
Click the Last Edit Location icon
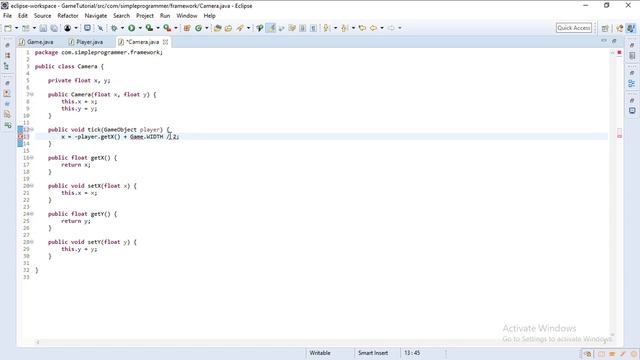point(362,28)
